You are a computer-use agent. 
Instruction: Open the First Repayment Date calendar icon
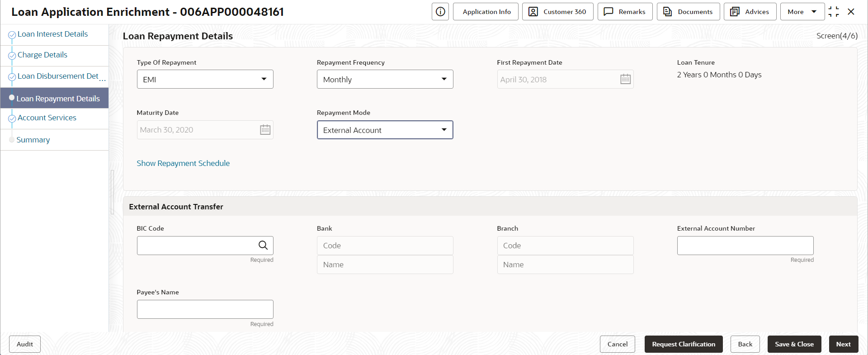click(625, 79)
